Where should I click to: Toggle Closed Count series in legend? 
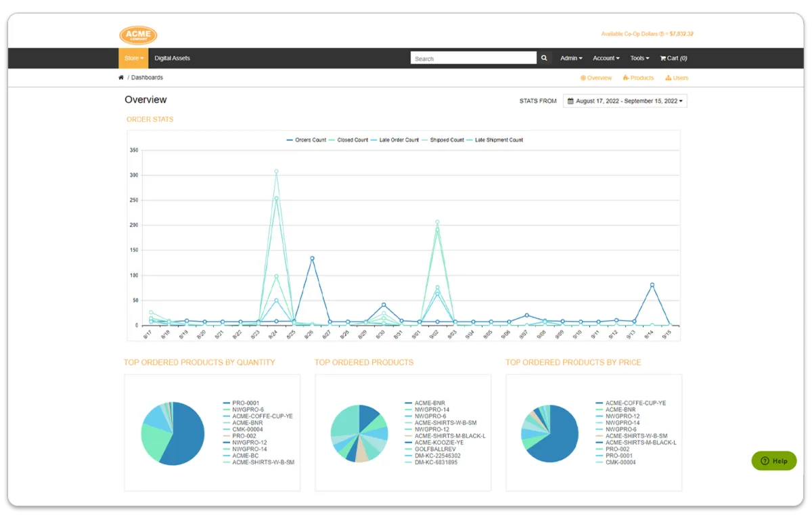pos(348,140)
